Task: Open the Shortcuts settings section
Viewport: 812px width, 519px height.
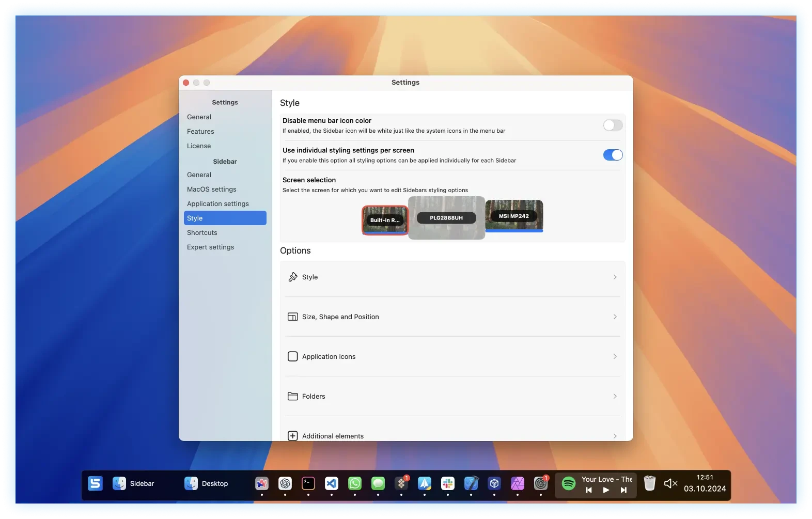Action: pos(202,233)
